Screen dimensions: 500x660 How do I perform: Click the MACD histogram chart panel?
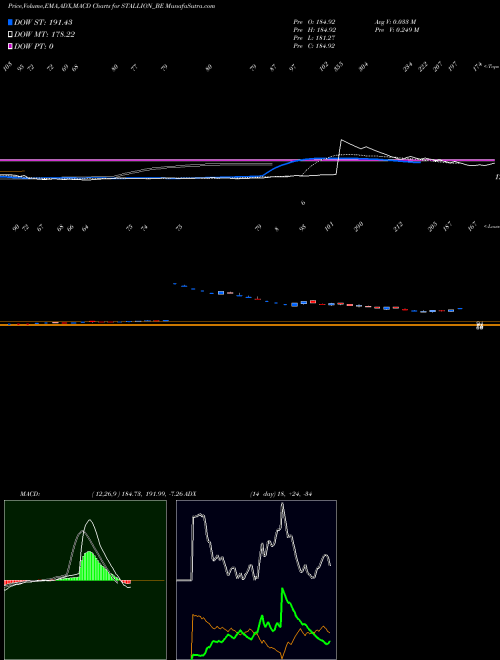pyautogui.click(x=85, y=580)
